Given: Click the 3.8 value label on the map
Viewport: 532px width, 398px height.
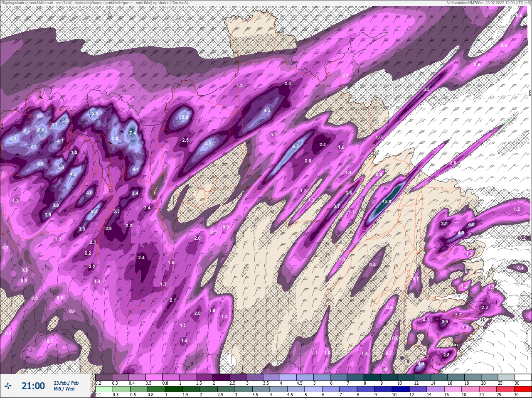Looking at the screenshot, I should (x=56, y=205).
